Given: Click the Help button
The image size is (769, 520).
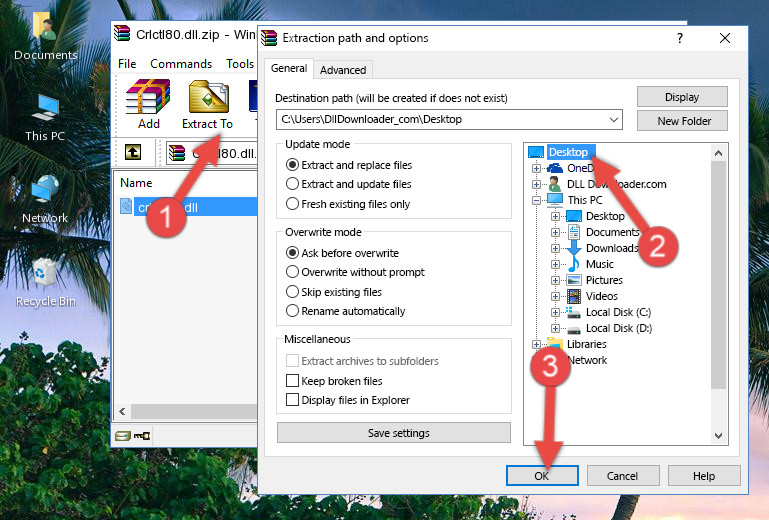Looking at the screenshot, I should [x=704, y=475].
